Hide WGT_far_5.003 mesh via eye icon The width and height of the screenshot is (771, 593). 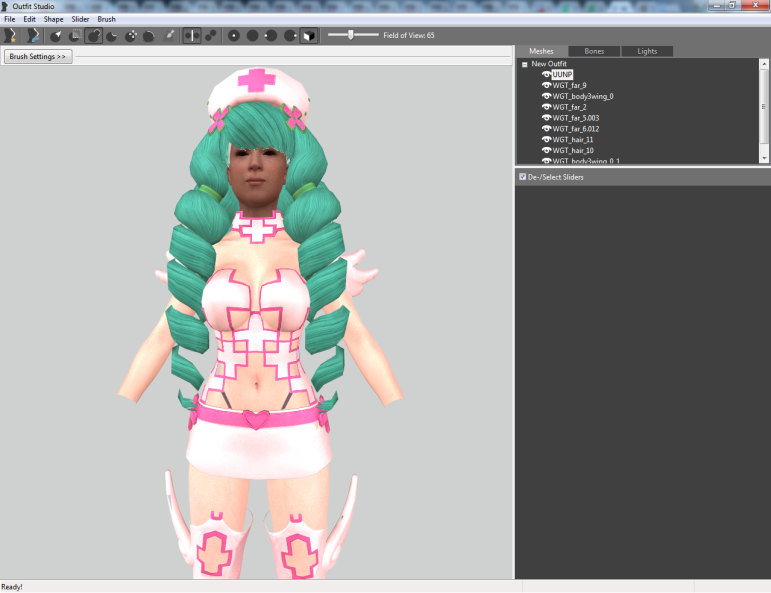546,118
